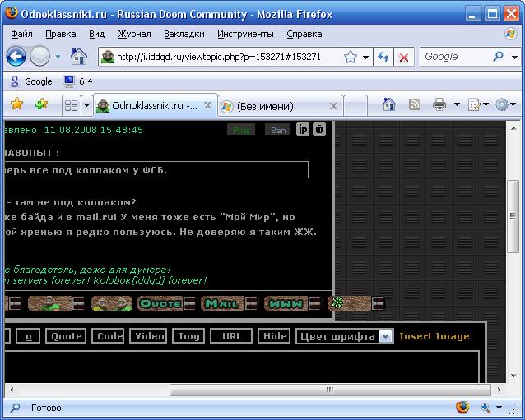The image size is (525, 420).
Task: Click in the Google search field
Action: [x=457, y=57]
